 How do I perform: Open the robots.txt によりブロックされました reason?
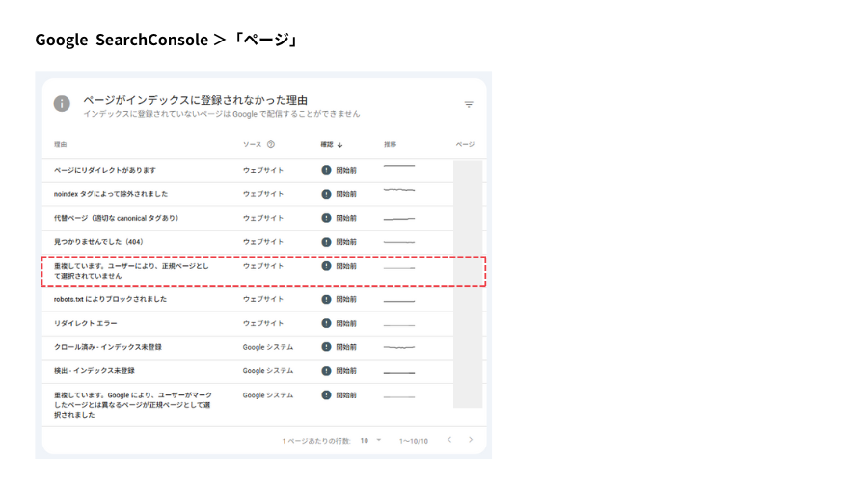coord(110,299)
